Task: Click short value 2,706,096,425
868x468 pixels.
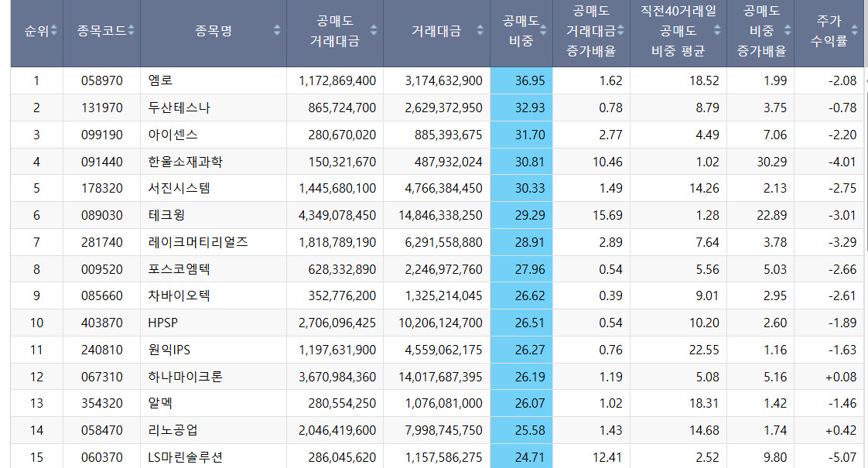Action: (337, 323)
